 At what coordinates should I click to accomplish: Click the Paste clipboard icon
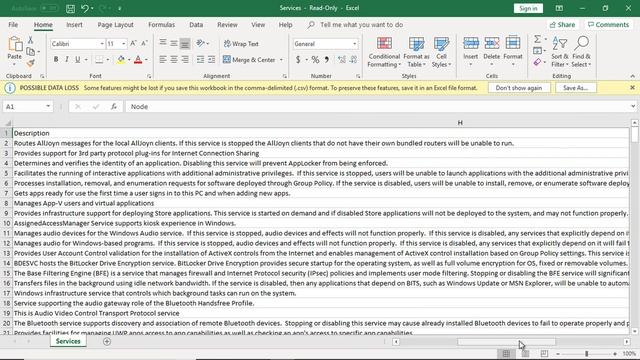click(x=15, y=45)
